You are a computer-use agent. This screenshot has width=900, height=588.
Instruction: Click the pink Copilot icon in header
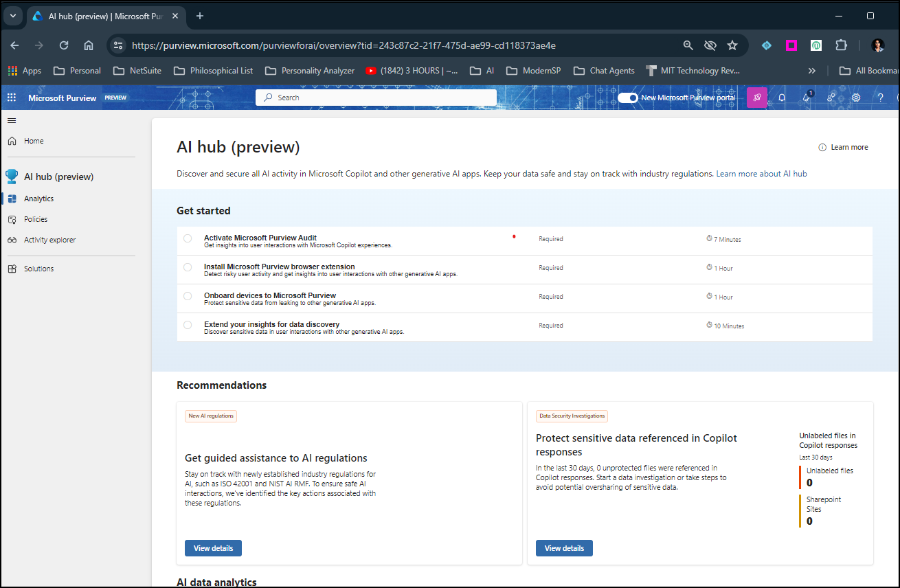756,98
